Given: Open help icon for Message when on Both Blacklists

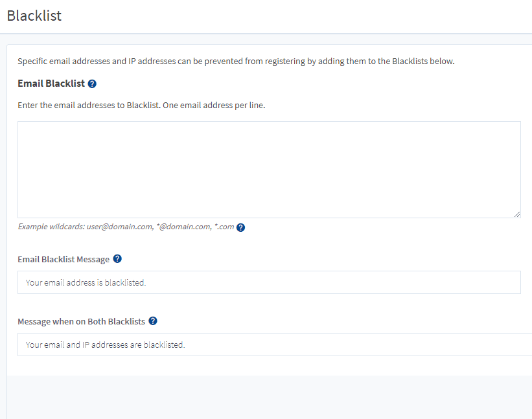Looking at the screenshot, I should [x=153, y=321].
